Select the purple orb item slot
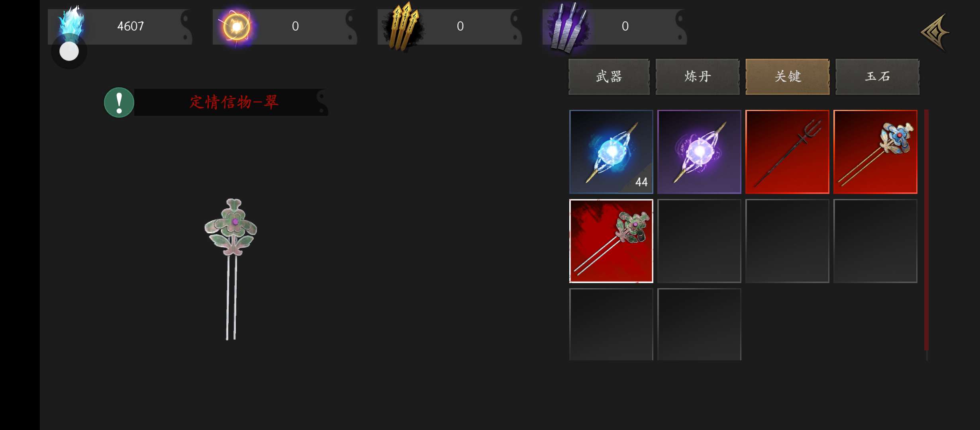The image size is (980, 430). (699, 152)
